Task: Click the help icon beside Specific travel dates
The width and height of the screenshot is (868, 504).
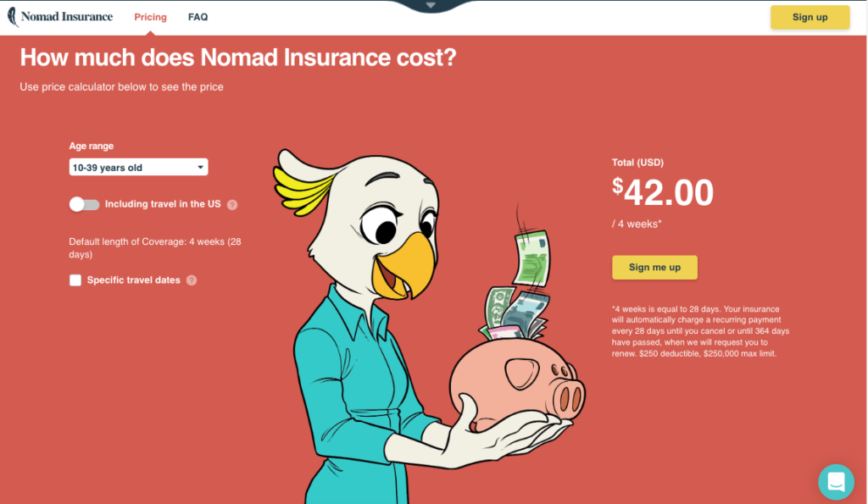Action: click(x=192, y=280)
